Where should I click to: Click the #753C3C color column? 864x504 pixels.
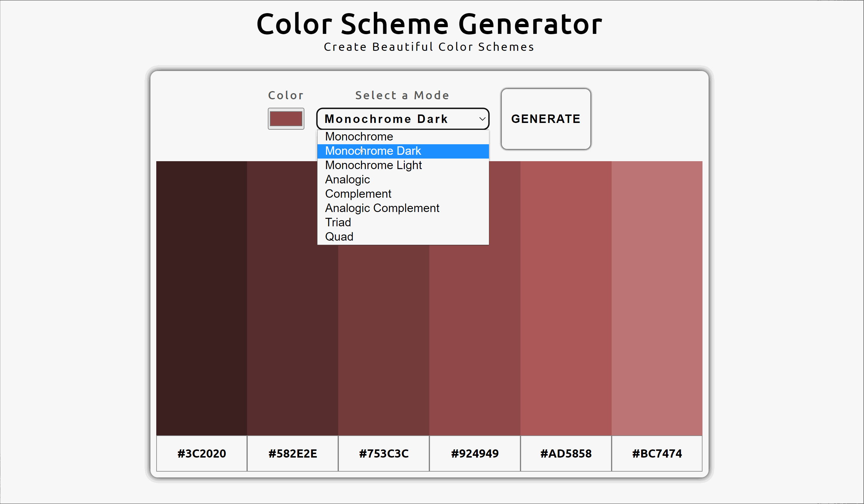(384, 343)
